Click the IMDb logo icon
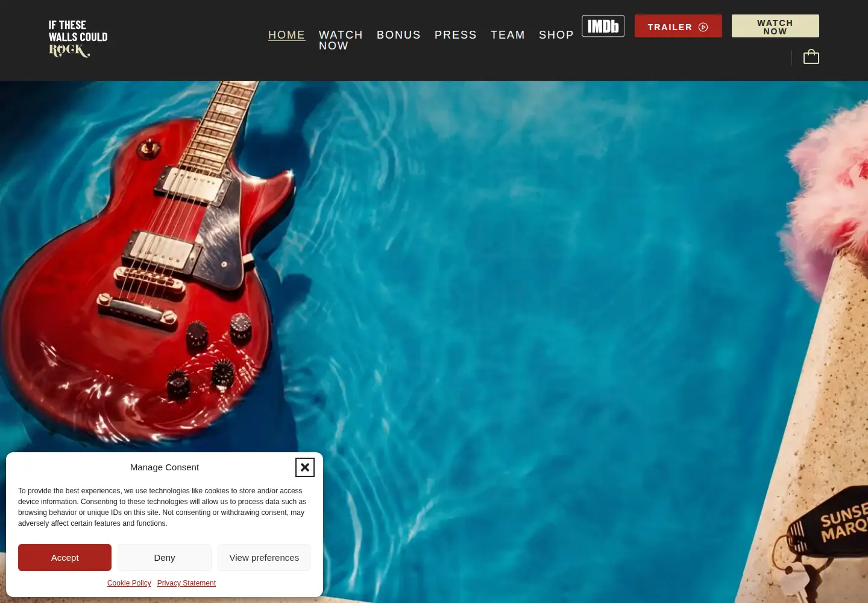 (603, 26)
